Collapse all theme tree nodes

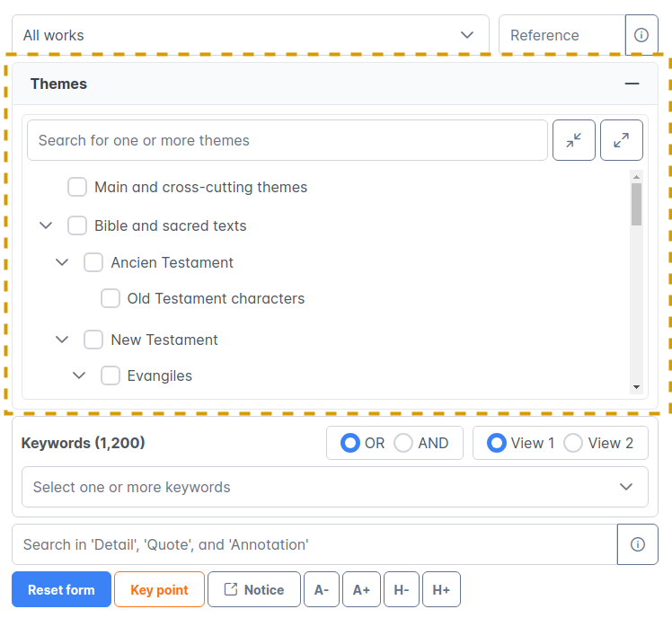point(573,140)
